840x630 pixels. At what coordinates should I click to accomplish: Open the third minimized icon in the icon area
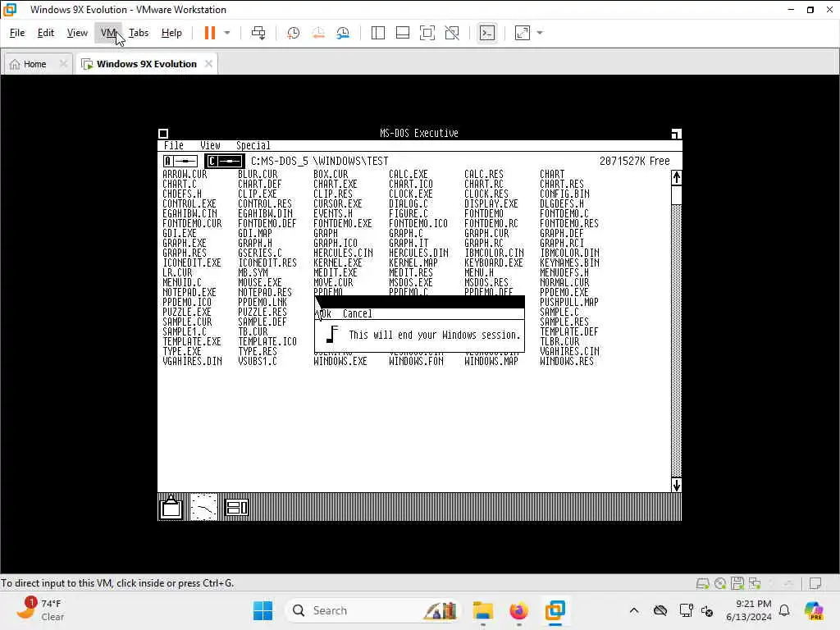tap(237, 507)
